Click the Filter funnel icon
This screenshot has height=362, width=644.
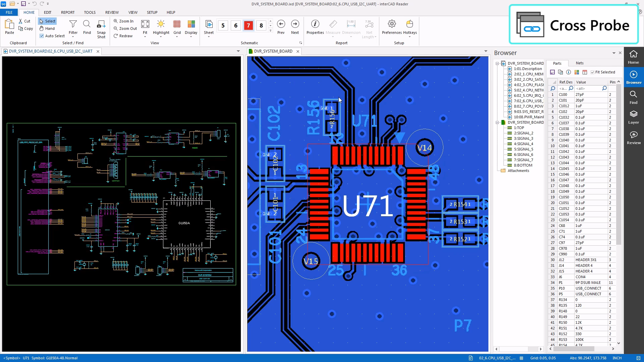[73, 24]
